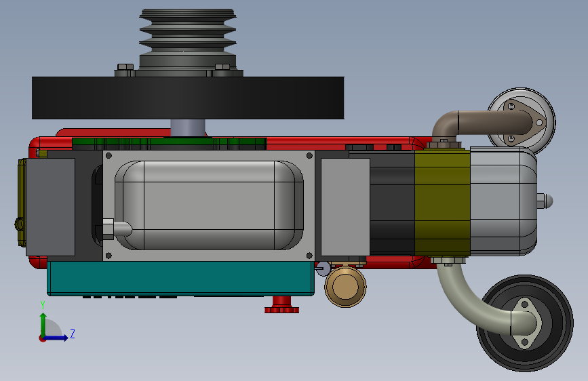Image resolution: width=588 pixels, height=381 pixels.
Task: Select the olive yellow cylinder block
Action: click(442, 203)
